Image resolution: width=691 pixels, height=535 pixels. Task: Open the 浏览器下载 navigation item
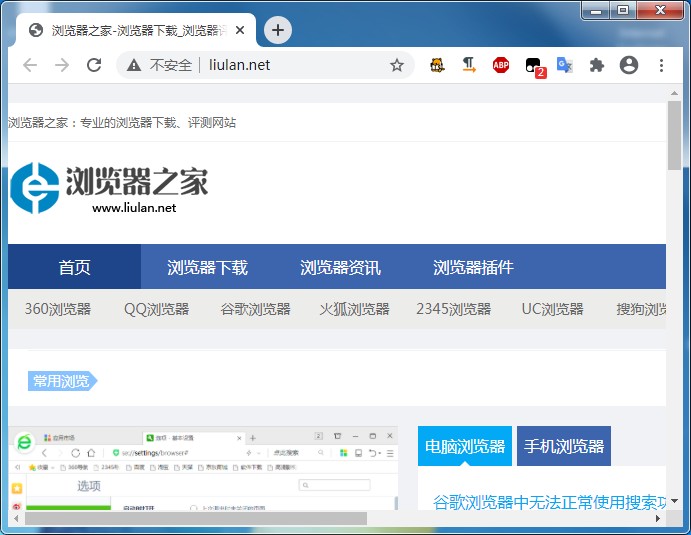coord(208,267)
